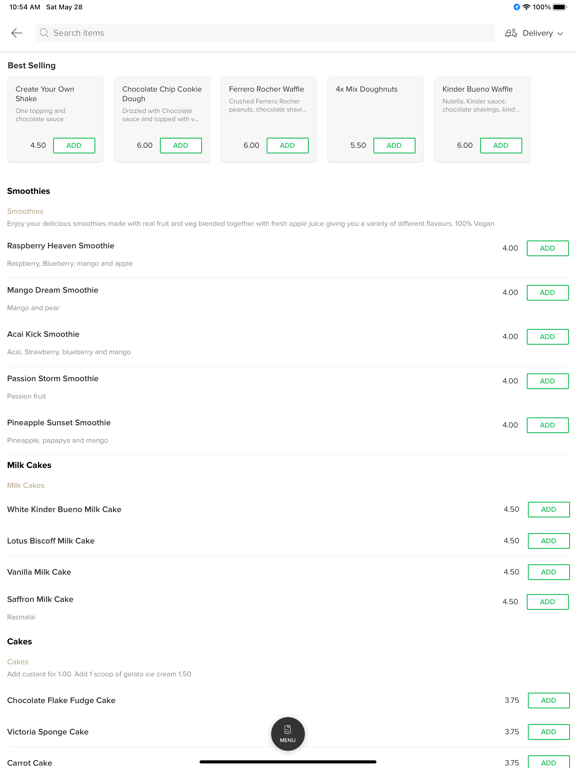
Task: Click the battery status icon
Action: click(559, 7)
